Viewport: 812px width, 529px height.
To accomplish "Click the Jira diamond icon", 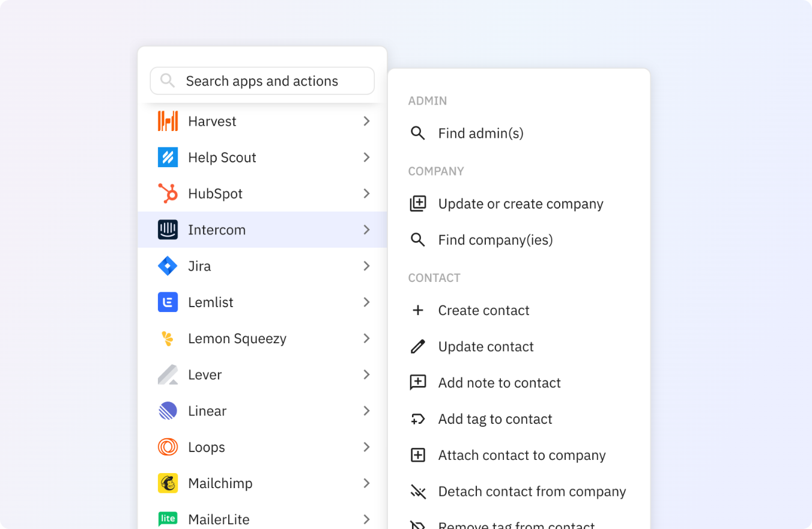I will point(168,266).
